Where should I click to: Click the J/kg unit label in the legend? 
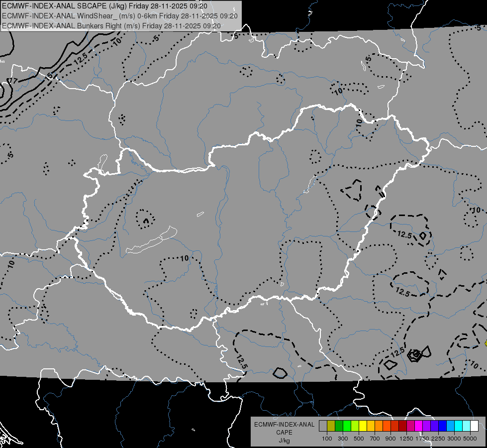click(x=284, y=441)
